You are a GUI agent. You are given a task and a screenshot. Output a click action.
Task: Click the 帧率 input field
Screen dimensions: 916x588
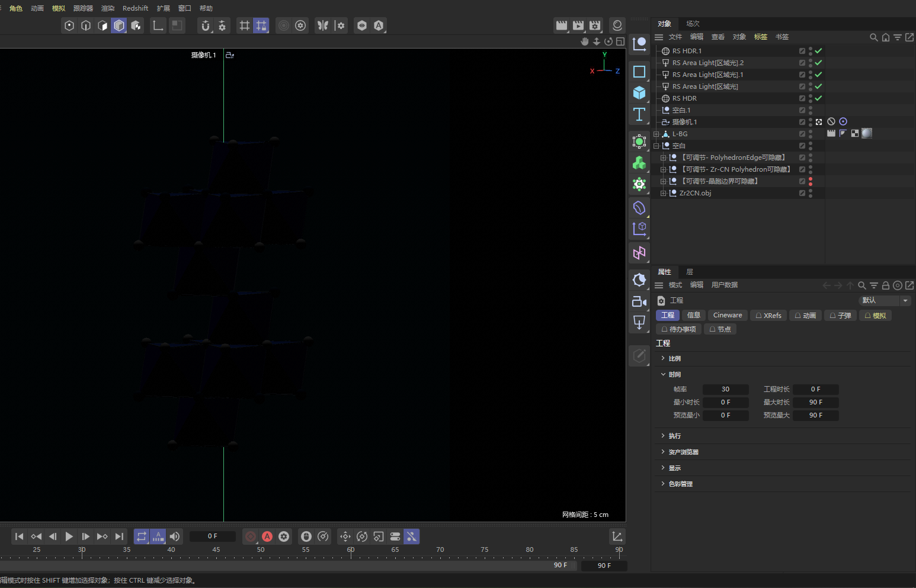pyautogui.click(x=726, y=389)
